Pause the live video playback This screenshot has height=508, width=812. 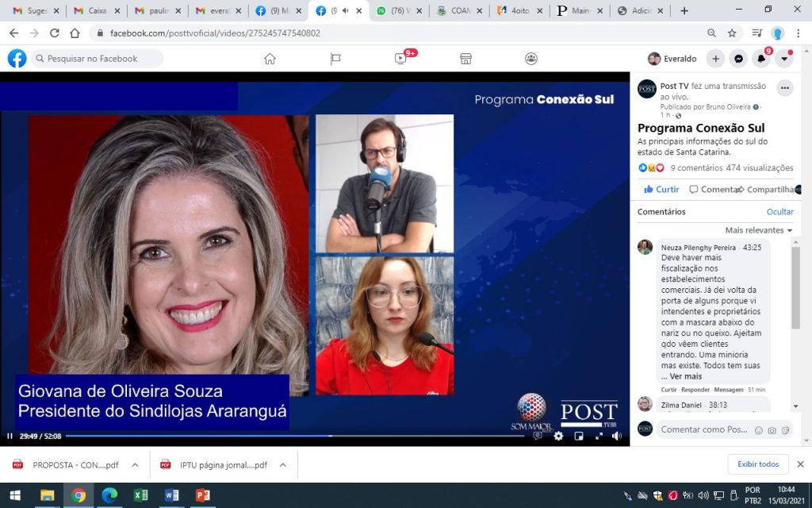point(10,436)
